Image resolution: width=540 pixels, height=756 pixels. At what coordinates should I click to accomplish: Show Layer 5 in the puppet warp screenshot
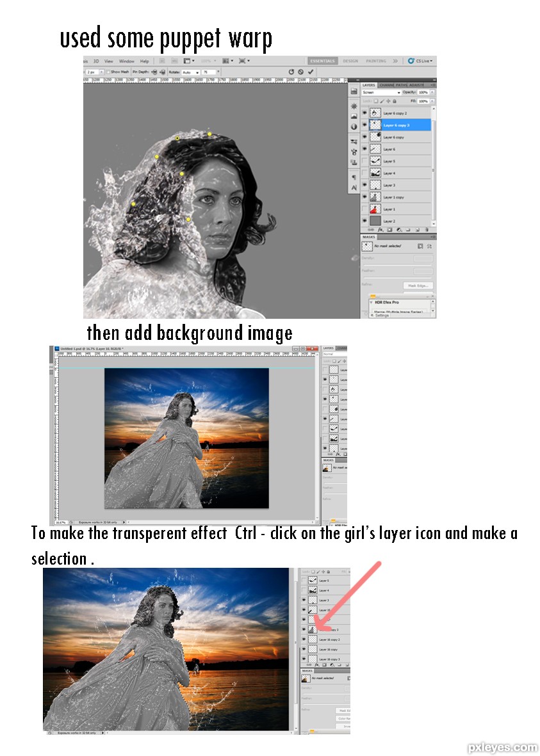365,161
